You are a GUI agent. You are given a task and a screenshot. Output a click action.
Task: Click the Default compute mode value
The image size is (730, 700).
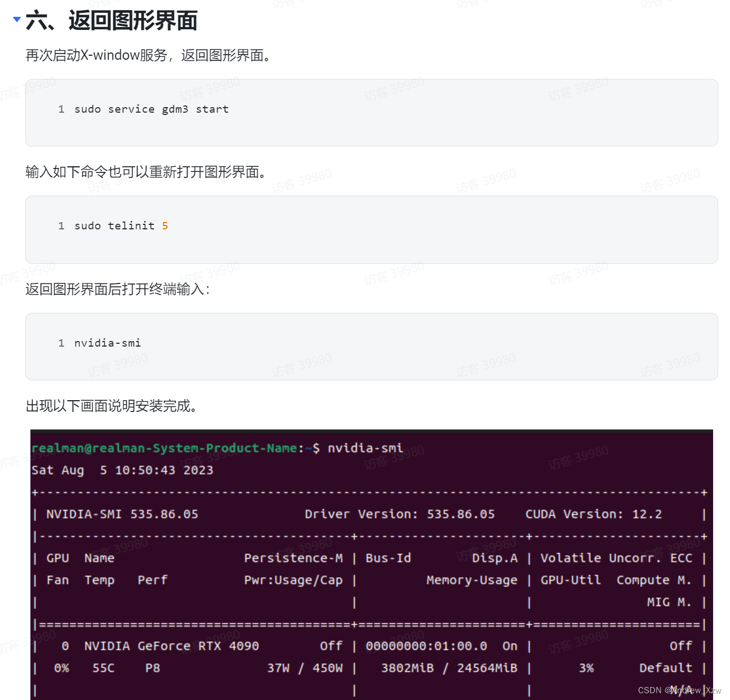(x=666, y=668)
